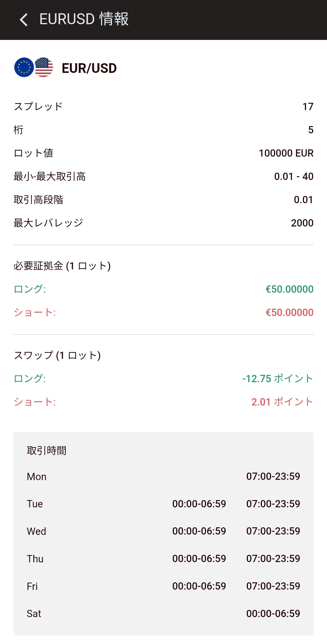Tap the 取引時間 section heading
This screenshot has width=327, height=644.
pos(47,450)
